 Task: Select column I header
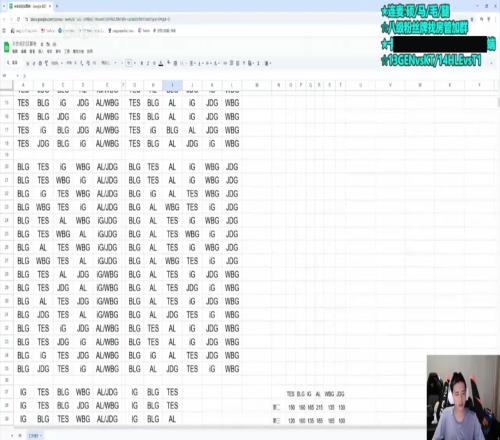click(x=172, y=85)
